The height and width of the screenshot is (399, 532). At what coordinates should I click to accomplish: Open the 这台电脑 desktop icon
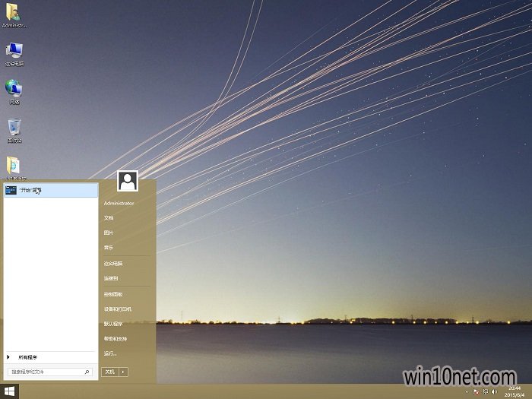pos(14,52)
